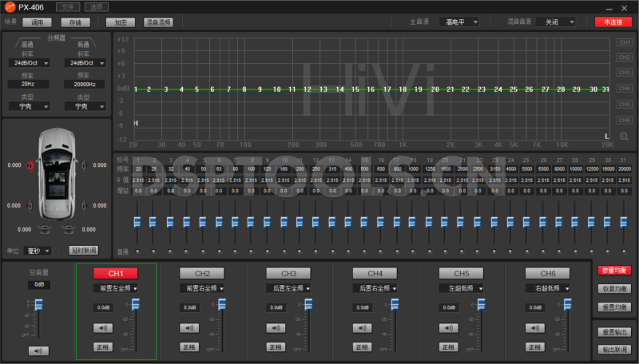This screenshot has height=364, width=639.
Task: Toggle the CH4 curve display on graph side
Action: [624, 89]
